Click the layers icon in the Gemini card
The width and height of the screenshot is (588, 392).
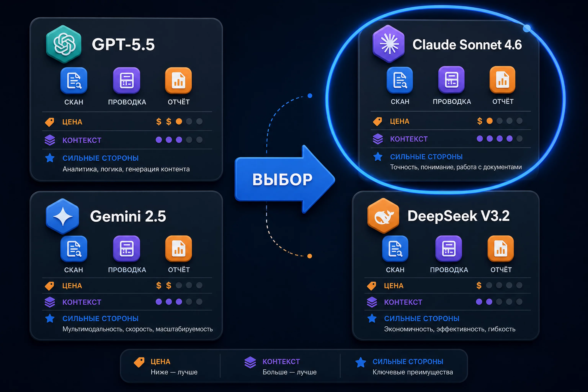pos(50,302)
